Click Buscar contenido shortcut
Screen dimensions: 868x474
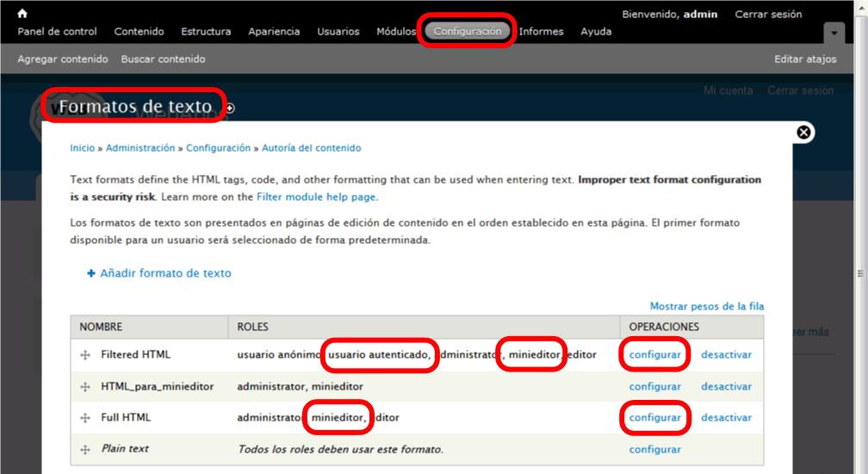(x=163, y=59)
